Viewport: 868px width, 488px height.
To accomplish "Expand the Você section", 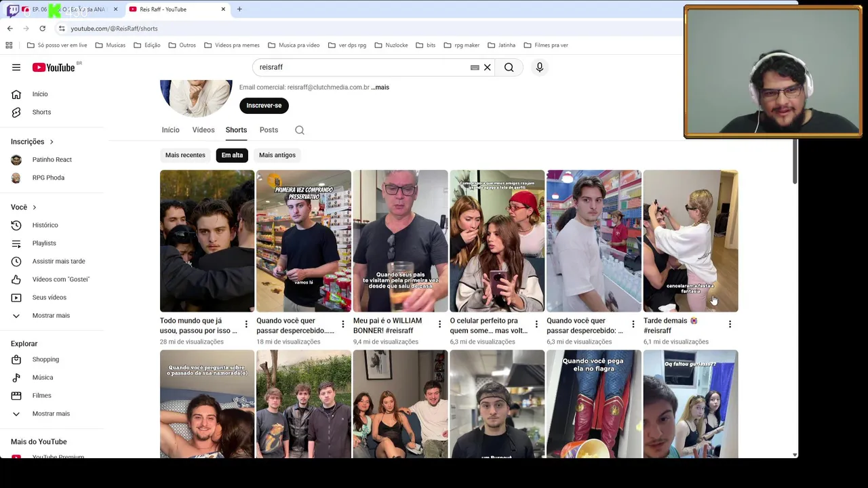I will 24,207.
